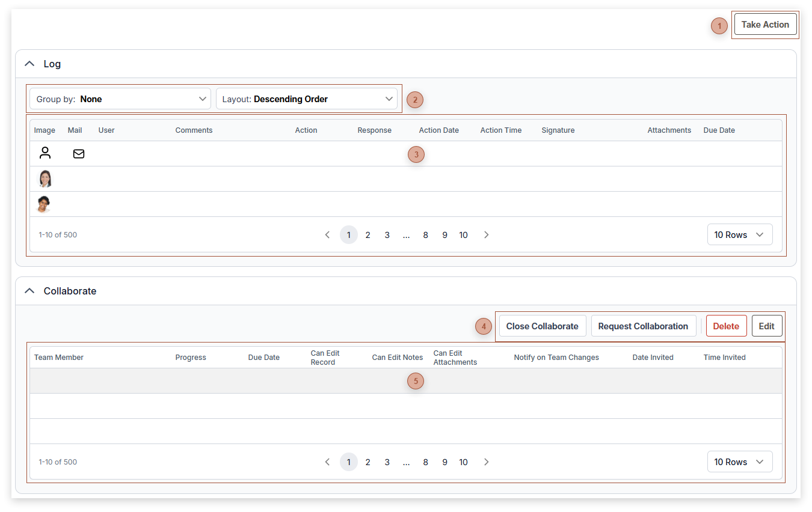This screenshot has height=512, width=812.
Task: Go to previous page in Log pagination
Action: [x=327, y=235]
